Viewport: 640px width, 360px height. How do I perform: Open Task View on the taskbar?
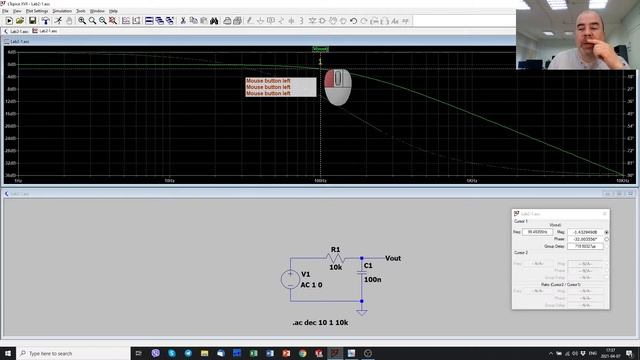139,353
